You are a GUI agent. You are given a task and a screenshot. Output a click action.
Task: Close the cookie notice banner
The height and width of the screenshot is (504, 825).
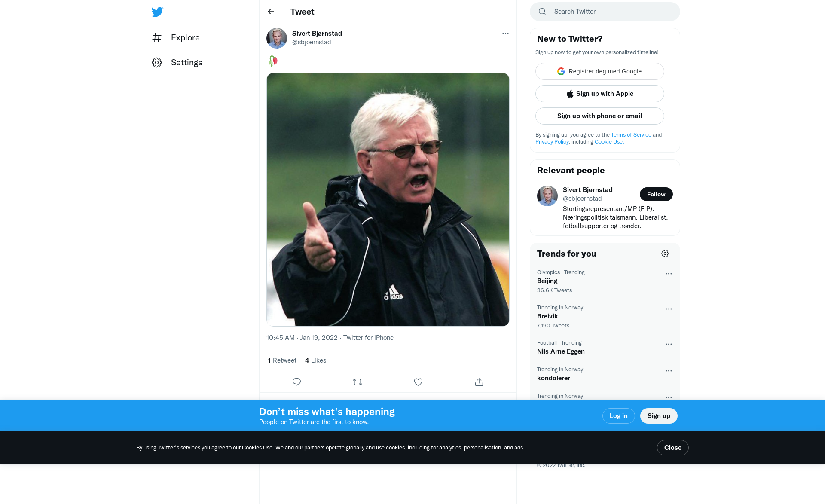click(x=672, y=448)
